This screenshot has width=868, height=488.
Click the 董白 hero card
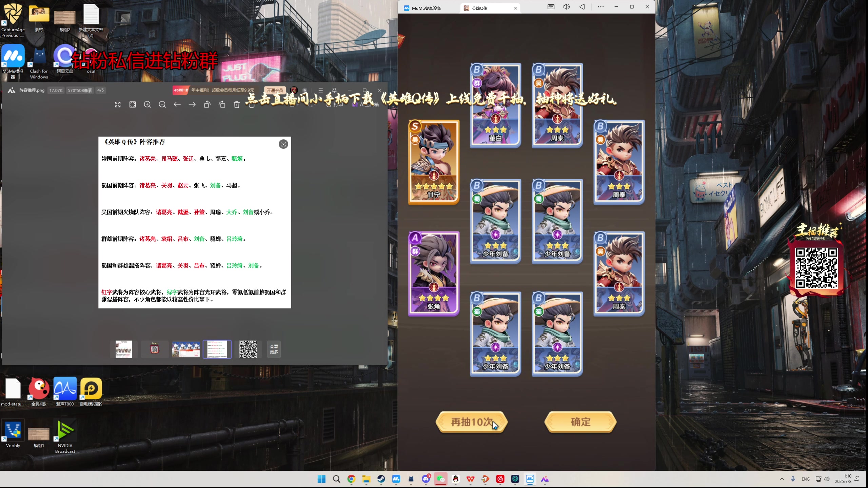(495, 105)
